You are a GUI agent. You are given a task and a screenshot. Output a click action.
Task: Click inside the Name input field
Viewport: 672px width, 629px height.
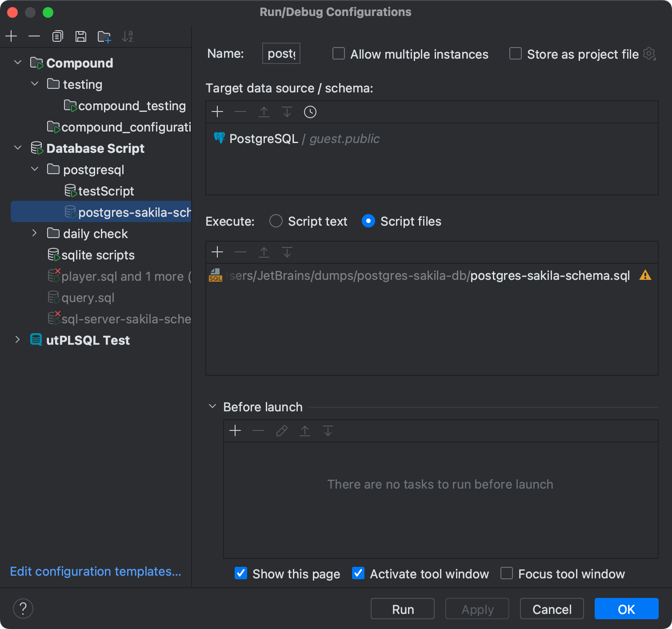click(280, 53)
